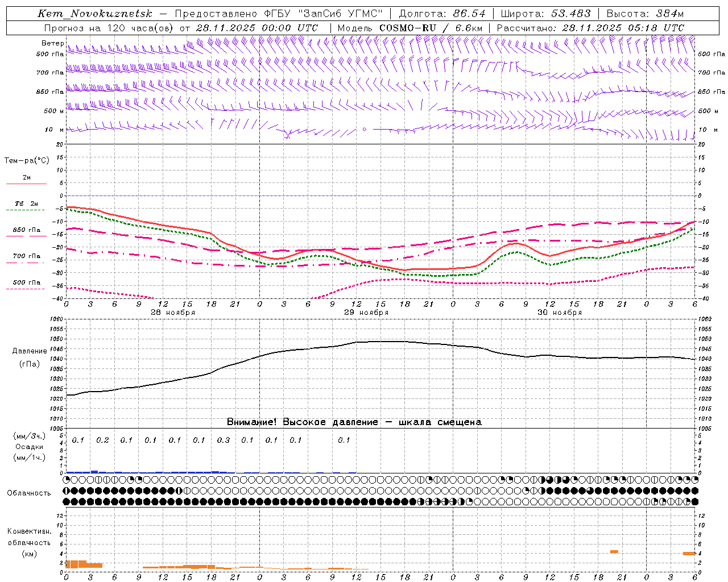The width and height of the screenshot is (728, 582).
Task: Click the 0.2 precipitation amount
Action: click(102, 440)
